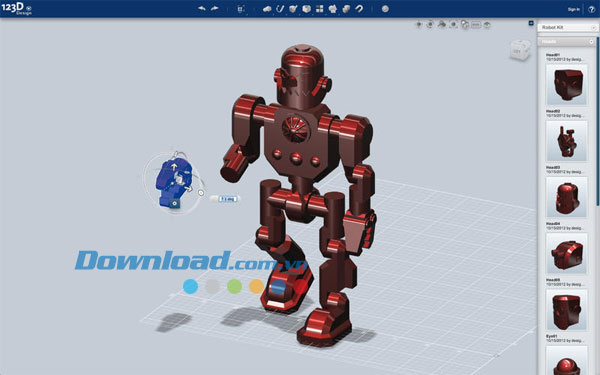The image size is (600, 375).
Task: Select the Head04 part thumbnail
Action: pyautogui.click(x=566, y=253)
